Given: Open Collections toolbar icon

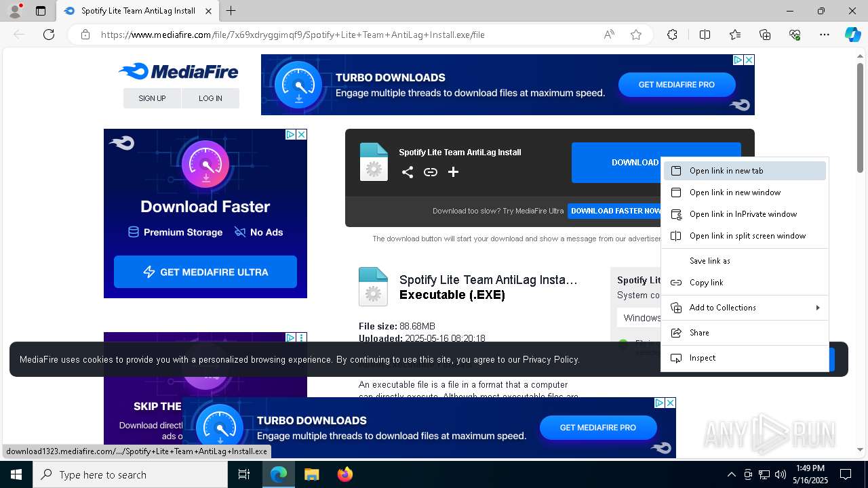Looking at the screenshot, I should click(x=765, y=35).
